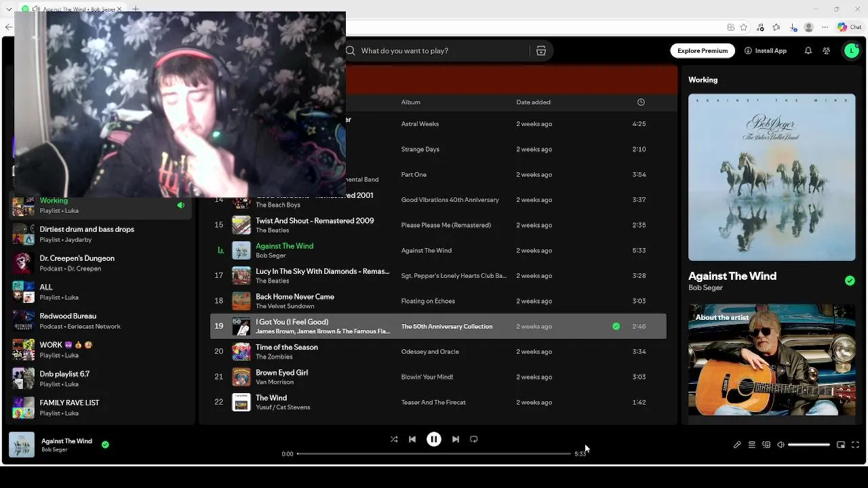
Task: Open the Copilot Chat button
Action: tap(850, 27)
